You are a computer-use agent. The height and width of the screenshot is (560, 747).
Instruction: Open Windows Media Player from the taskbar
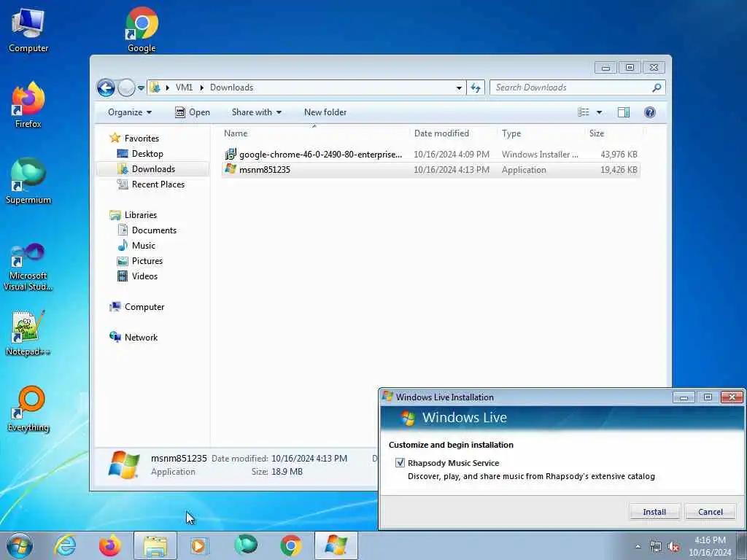pyautogui.click(x=200, y=545)
